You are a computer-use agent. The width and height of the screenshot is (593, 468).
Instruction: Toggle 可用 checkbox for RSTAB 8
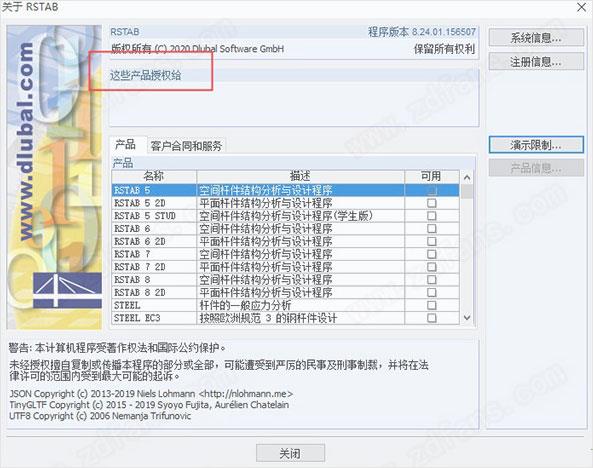[432, 280]
